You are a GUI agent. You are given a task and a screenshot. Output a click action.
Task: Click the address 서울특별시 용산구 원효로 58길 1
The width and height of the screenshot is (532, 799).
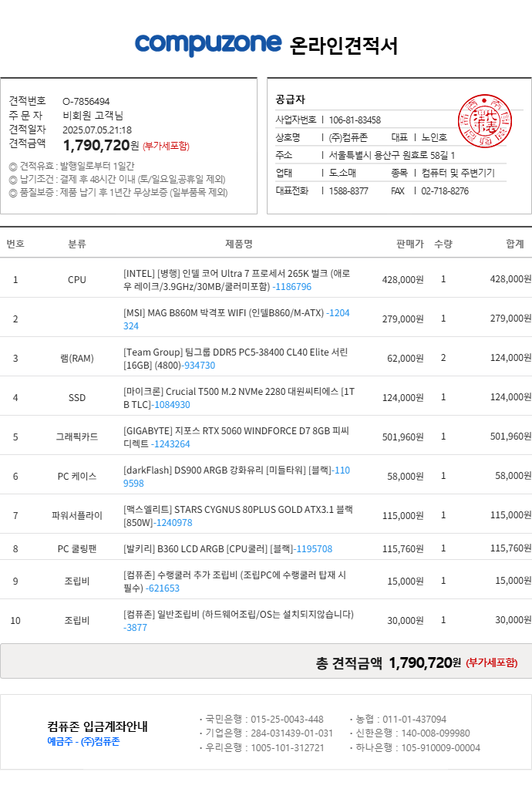pos(392,155)
